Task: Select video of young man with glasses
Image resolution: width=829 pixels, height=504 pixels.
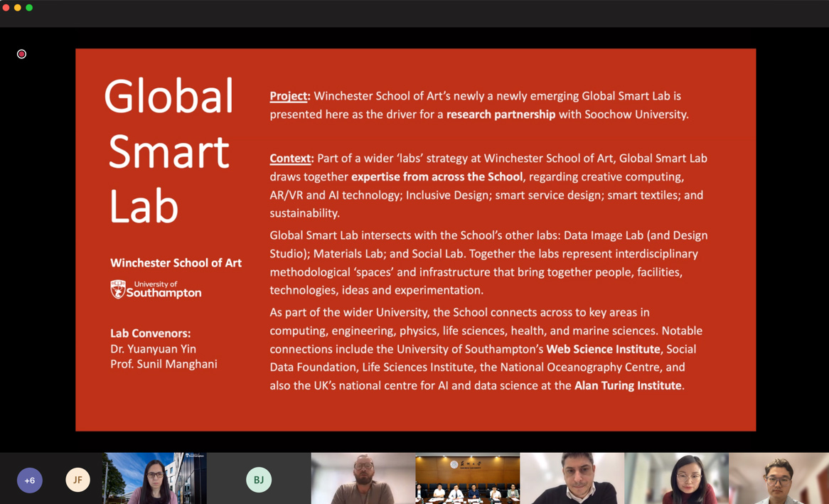Action: click(779, 478)
